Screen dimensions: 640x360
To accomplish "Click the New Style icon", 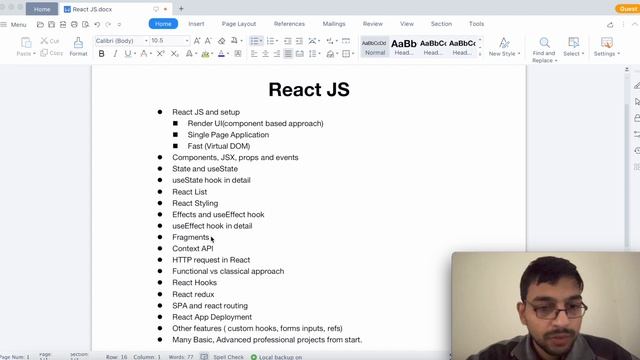I will (x=504, y=42).
